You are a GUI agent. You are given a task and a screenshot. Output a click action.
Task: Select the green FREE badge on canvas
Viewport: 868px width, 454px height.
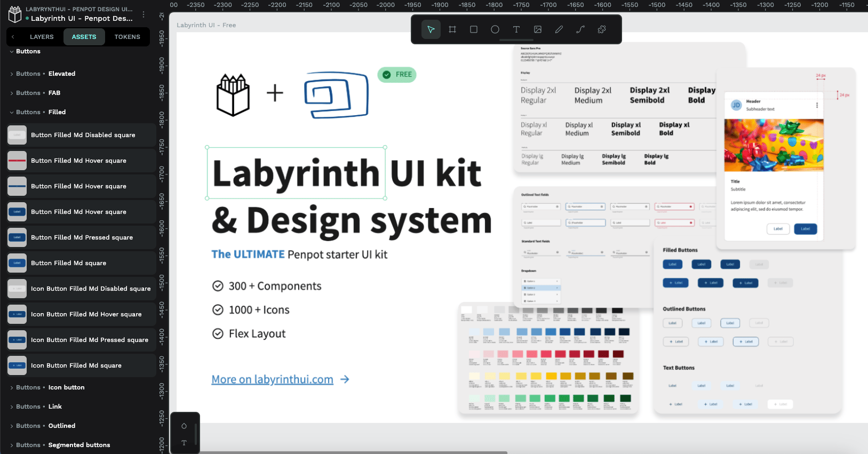tap(397, 75)
